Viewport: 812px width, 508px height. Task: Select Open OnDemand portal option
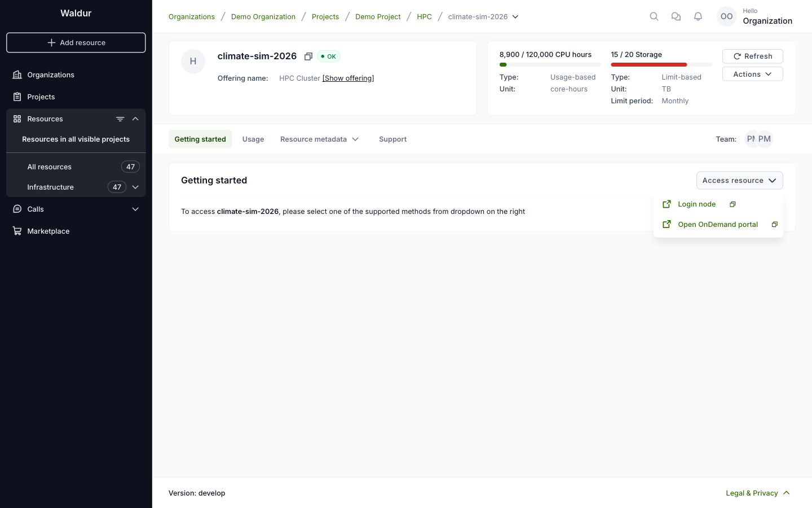pyautogui.click(x=718, y=225)
